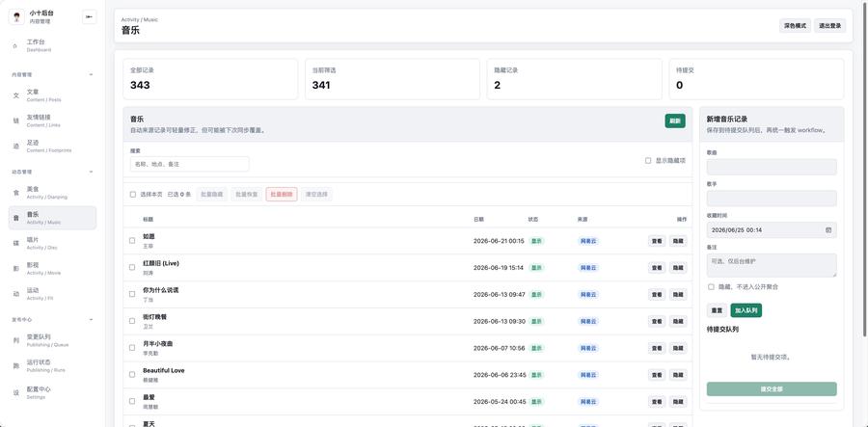This screenshot has width=868, height=427.
Task: Click 查看 for the 如愿 row
Action: (x=657, y=241)
